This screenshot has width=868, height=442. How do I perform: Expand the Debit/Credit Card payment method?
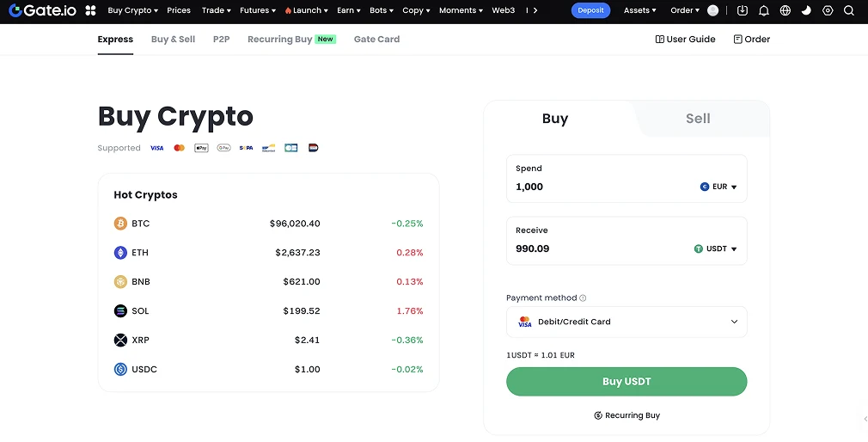point(627,322)
